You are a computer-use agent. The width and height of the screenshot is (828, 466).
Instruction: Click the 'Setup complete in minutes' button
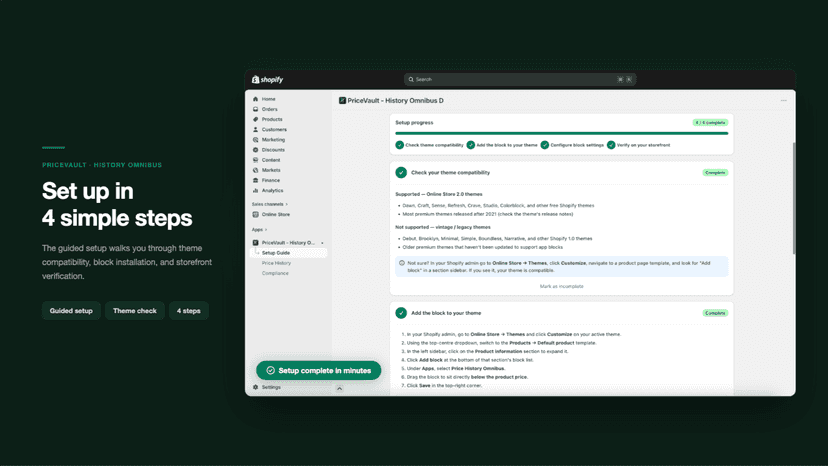coord(318,370)
